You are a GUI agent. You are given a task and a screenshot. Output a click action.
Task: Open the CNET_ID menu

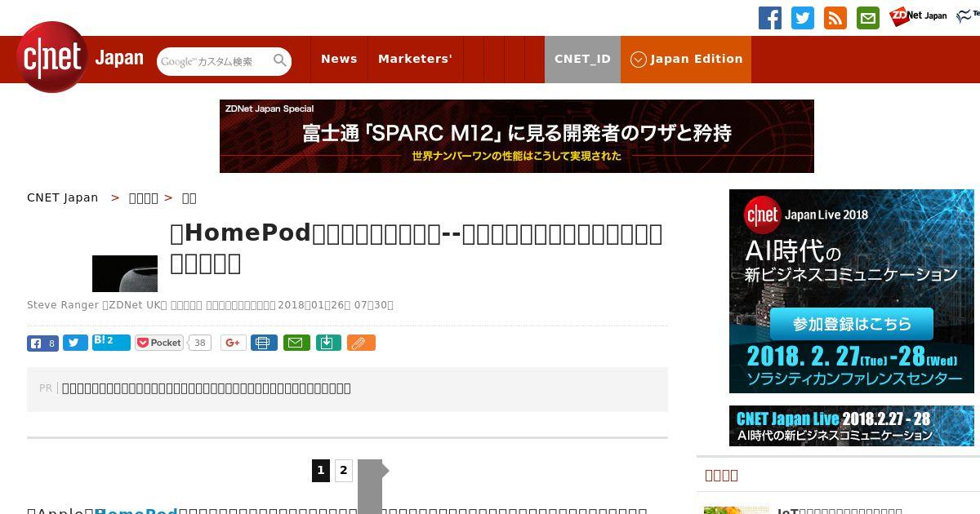582,60
